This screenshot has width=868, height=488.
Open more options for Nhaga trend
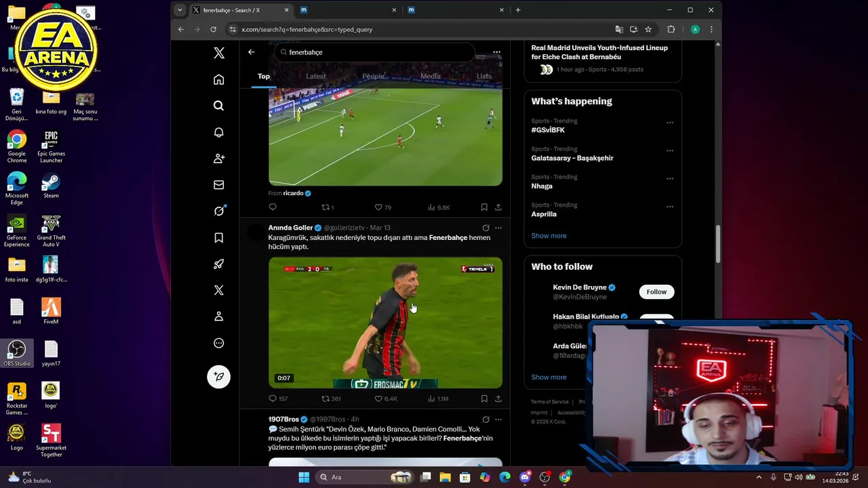pyautogui.click(x=670, y=179)
